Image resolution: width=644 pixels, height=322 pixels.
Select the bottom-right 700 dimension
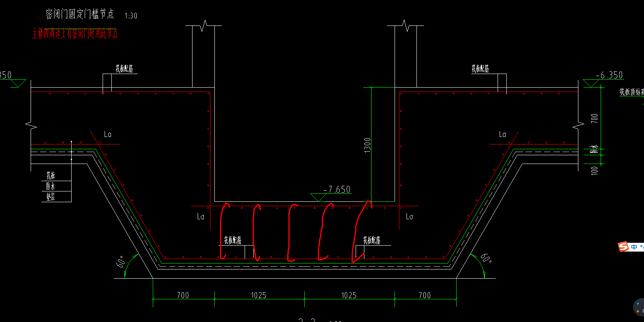pyautogui.click(x=425, y=295)
